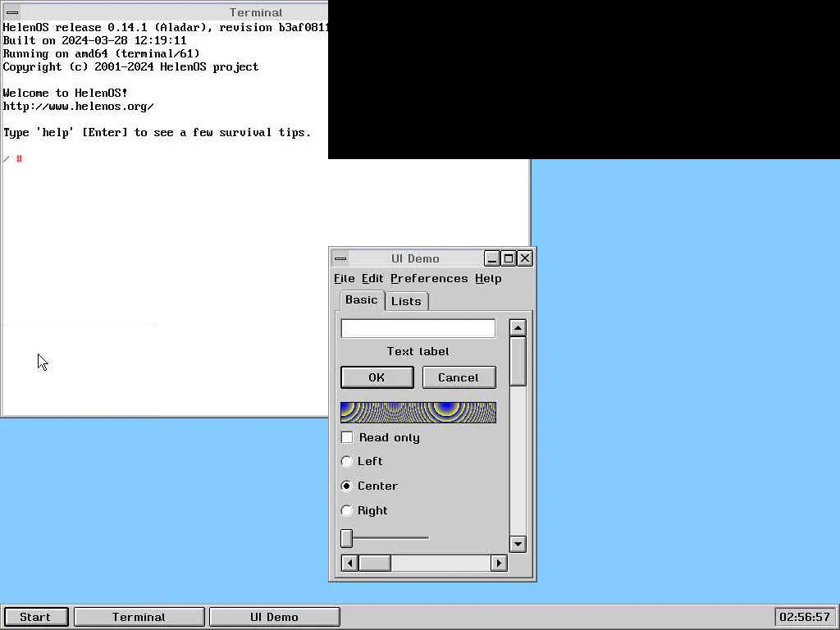Switch to the Lists tab
This screenshot has height=630, width=840.
click(x=407, y=301)
